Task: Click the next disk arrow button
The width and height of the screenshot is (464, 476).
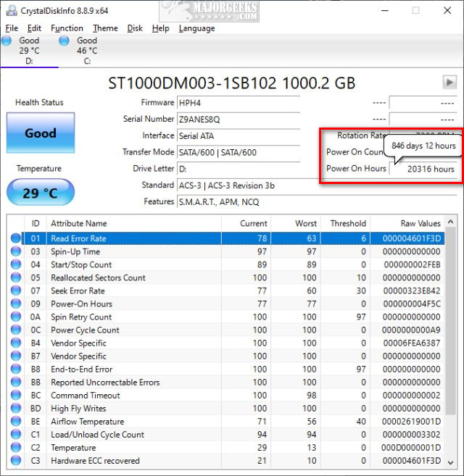Action: click(449, 82)
